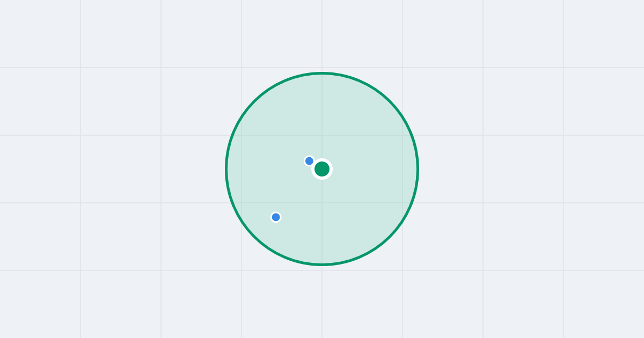Click the grid line intersection in the bottom-right corner area

point(563,270)
